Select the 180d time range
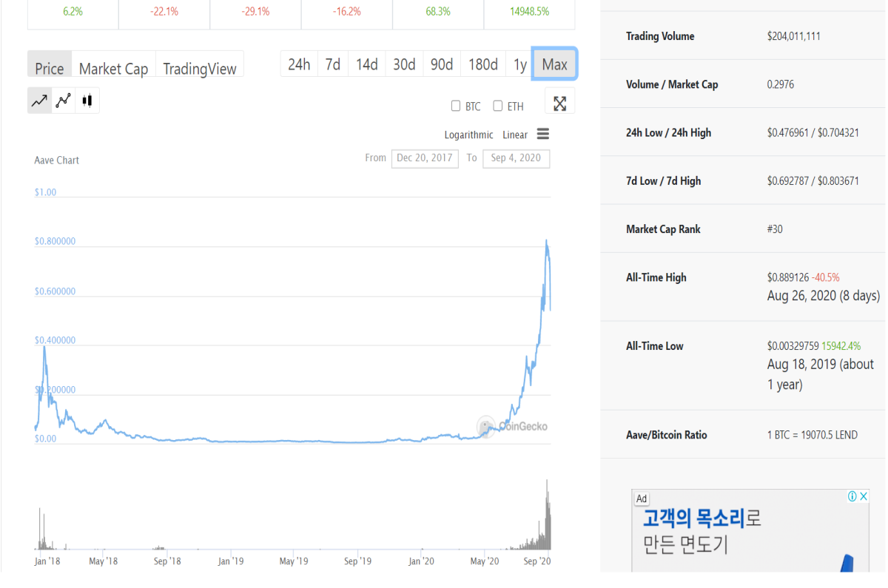888x588 pixels. click(x=483, y=64)
